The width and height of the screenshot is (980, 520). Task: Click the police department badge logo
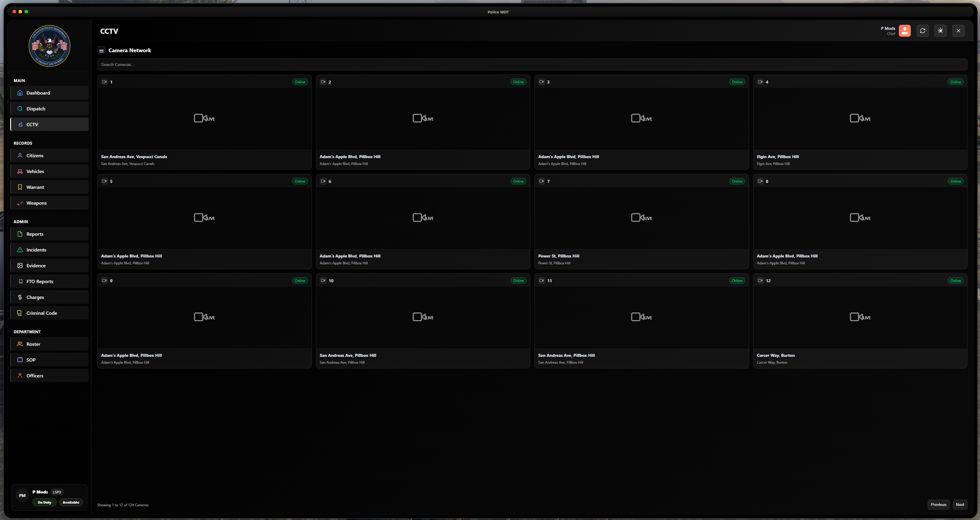pos(50,46)
